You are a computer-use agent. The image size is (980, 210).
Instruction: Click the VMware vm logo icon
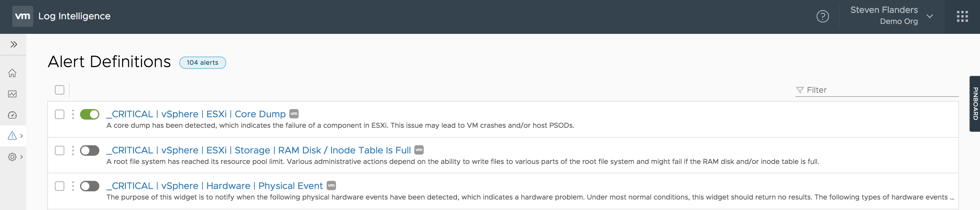tap(22, 16)
